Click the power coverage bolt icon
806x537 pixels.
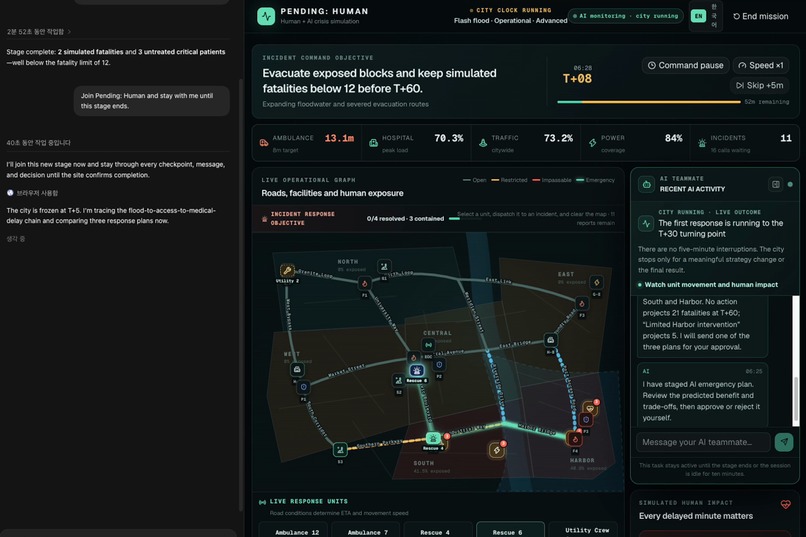tap(592, 143)
